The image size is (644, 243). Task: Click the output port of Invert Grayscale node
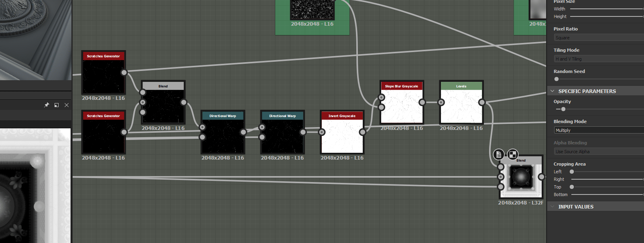pos(362,132)
